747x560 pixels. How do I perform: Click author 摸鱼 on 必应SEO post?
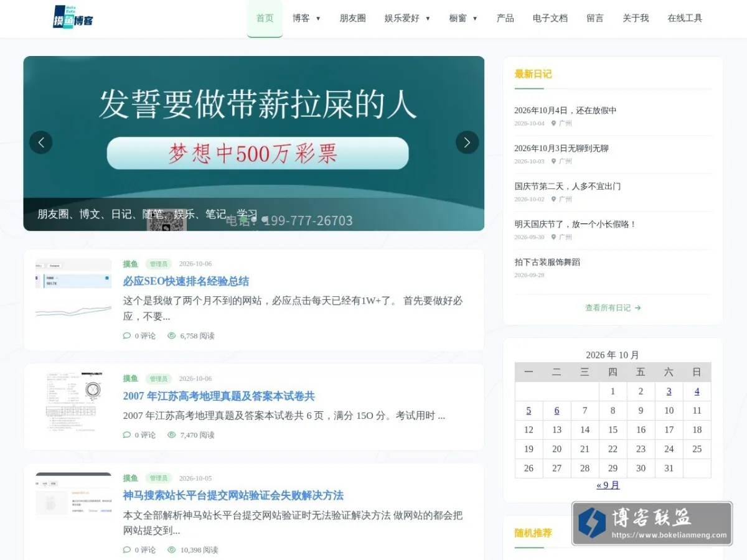click(x=131, y=264)
